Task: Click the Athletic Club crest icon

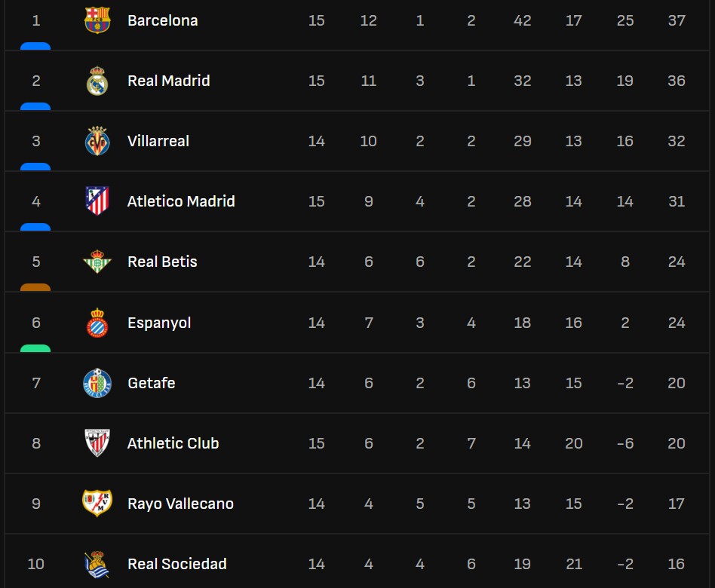Action: (97, 443)
